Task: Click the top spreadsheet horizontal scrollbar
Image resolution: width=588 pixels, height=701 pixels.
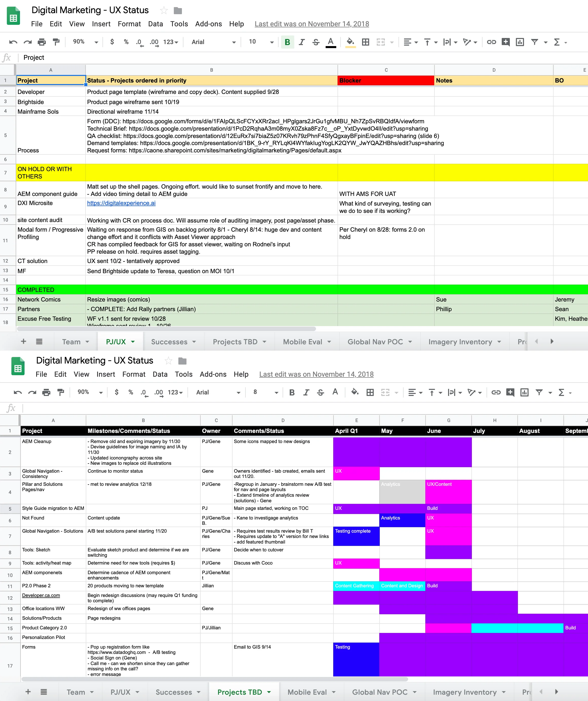Action: [x=166, y=329]
